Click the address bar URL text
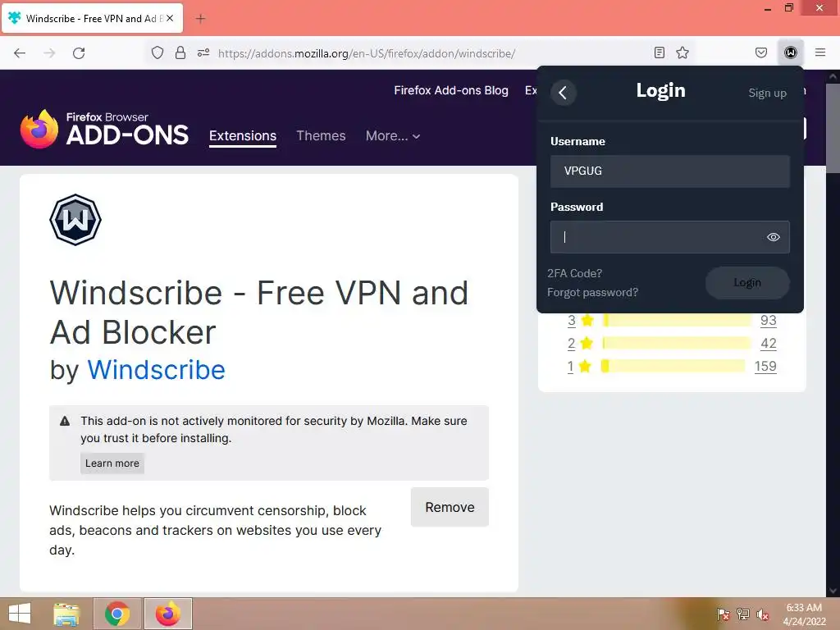This screenshot has width=840, height=630. (367, 53)
